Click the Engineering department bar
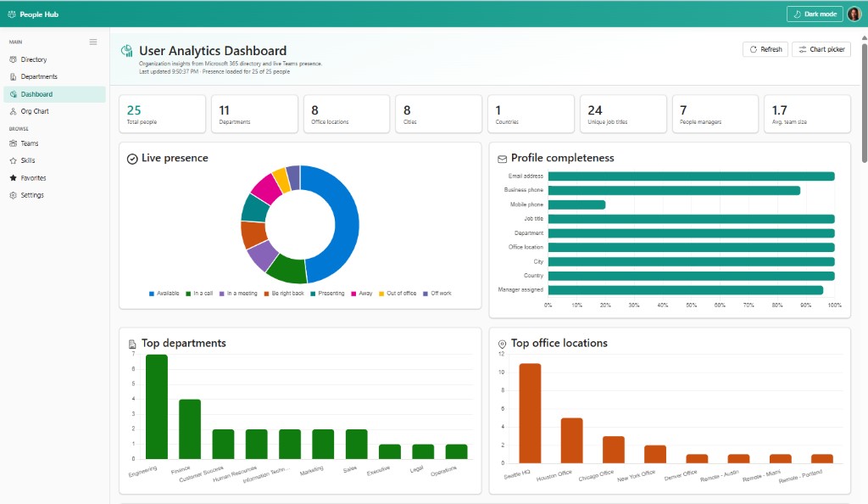This screenshot has width=868, height=504. (x=157, y=406)
